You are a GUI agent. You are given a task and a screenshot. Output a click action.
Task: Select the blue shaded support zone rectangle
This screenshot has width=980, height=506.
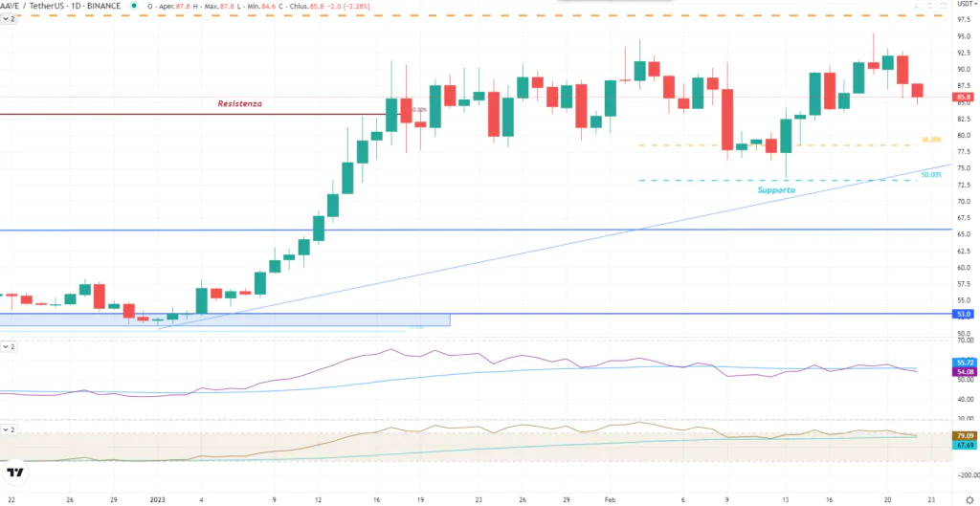pyautogui.click(x=225, y=319)
